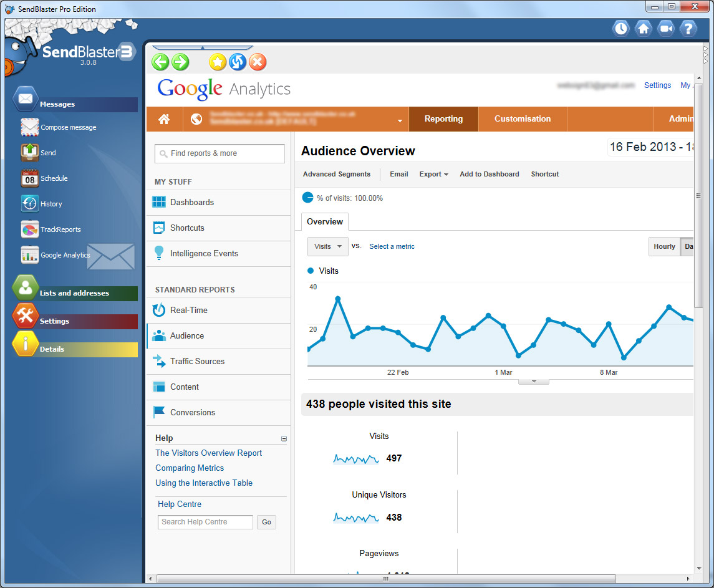Click the red stop loading icon
714x588 pixels.
(x=258, y=62)
